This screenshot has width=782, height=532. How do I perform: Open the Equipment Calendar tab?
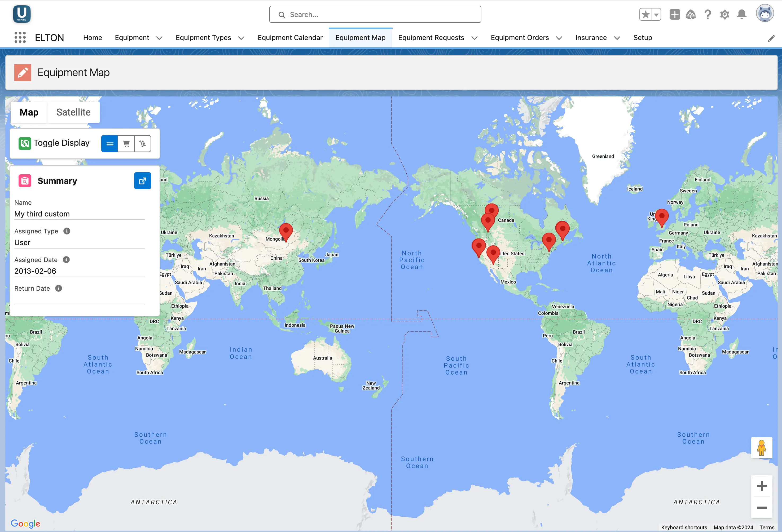(x=290, y=38)
